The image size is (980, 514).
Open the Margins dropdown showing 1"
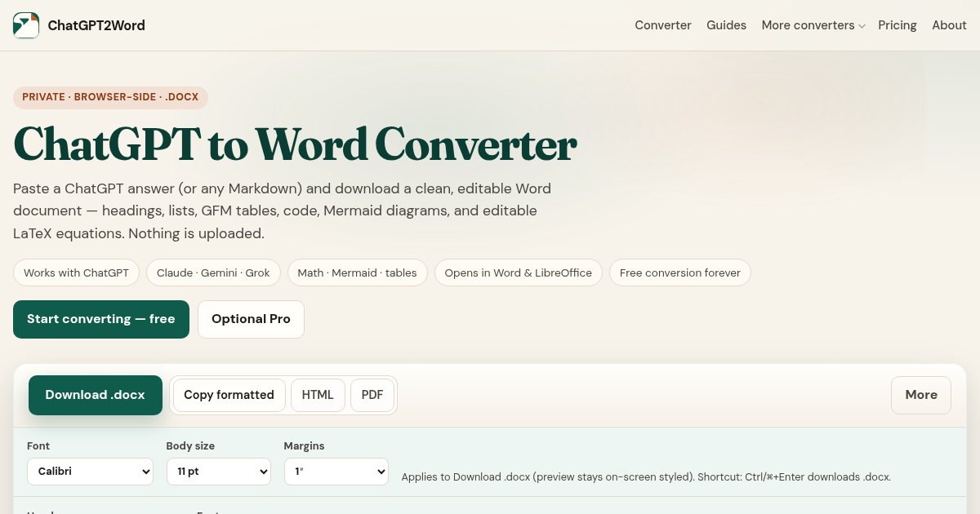336,472
